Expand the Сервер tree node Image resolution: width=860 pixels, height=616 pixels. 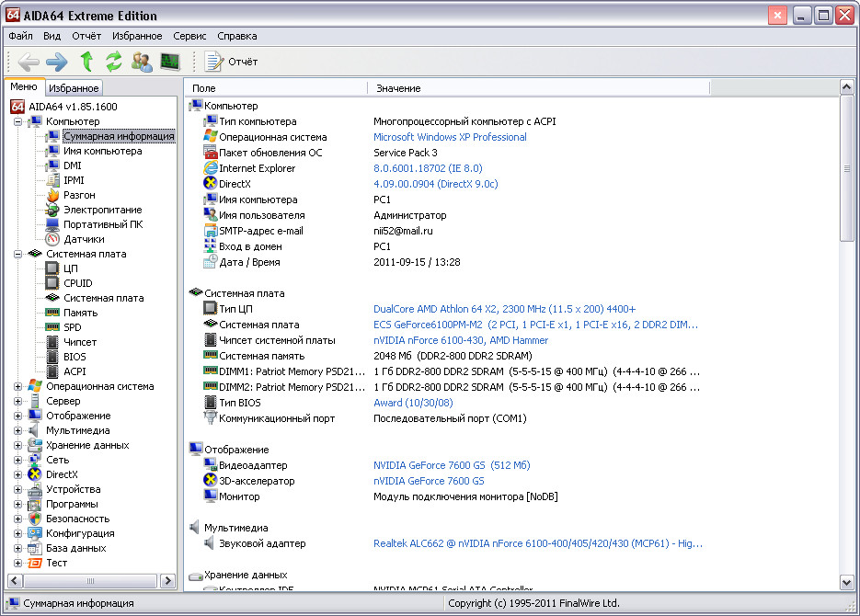pos(17,401)
